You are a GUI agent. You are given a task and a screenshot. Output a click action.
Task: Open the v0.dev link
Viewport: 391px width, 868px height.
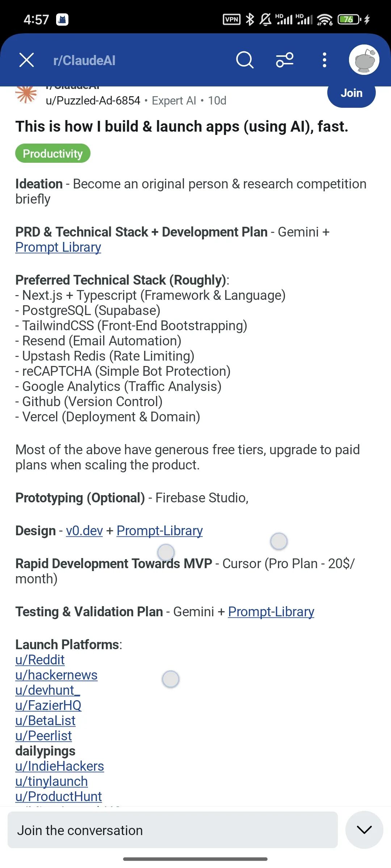coord(84,531)
